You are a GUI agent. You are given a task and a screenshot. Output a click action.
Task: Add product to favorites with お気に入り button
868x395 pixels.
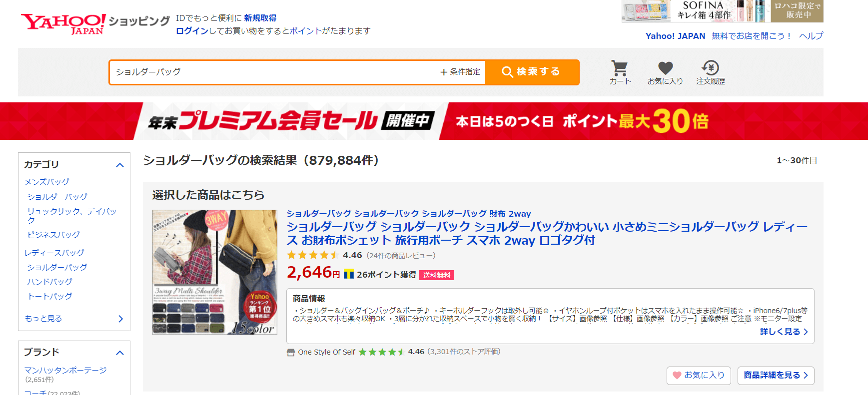coord(699,376)
